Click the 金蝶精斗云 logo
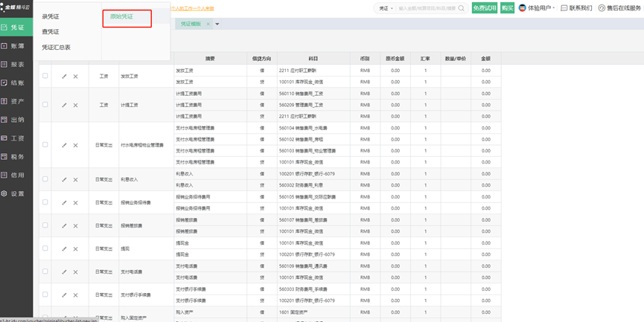The image size is (644, 322). click(x=15, y=7)
